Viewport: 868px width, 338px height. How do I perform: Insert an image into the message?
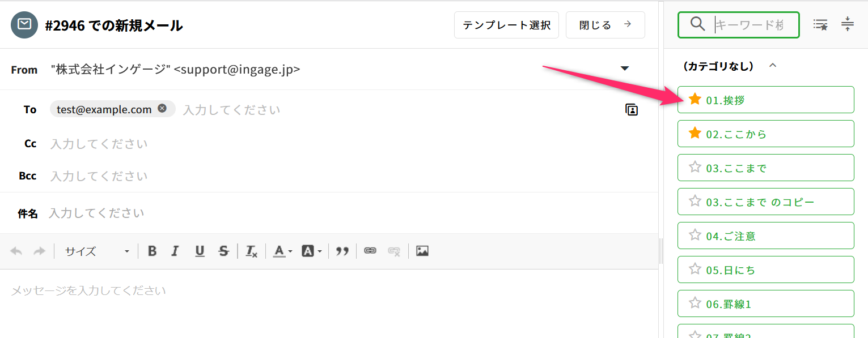click(422, 251)
